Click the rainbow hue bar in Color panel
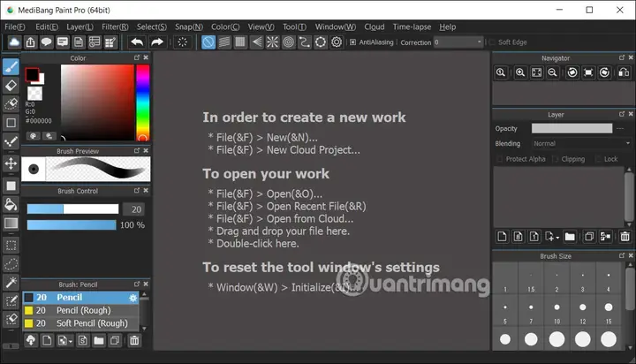The image size is (636, 364). (143, 102)
